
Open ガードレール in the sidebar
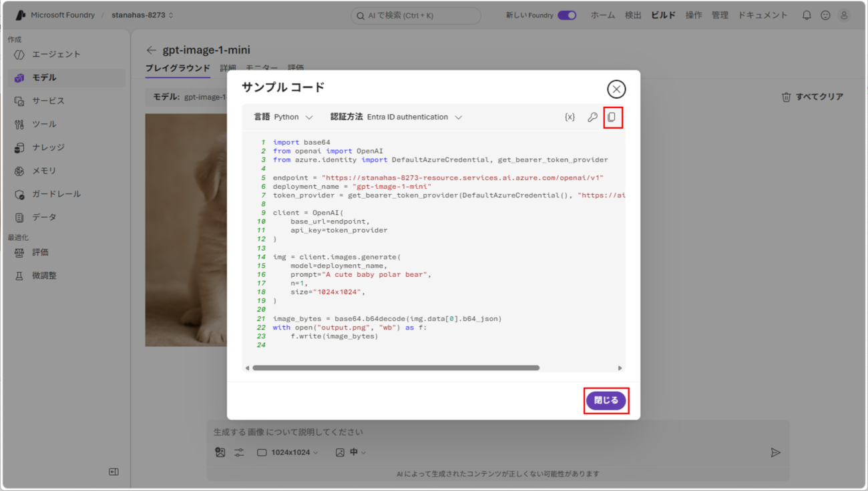coord(67,194)
